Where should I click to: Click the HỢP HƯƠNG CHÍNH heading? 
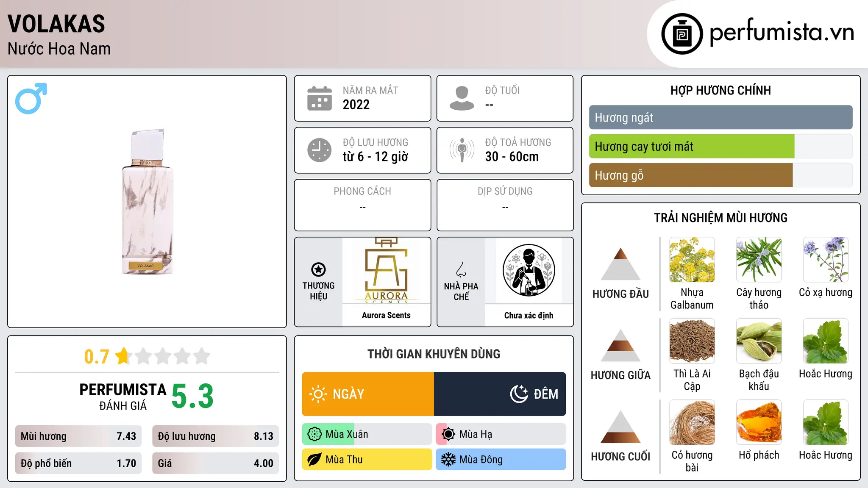tap(721, 90)
